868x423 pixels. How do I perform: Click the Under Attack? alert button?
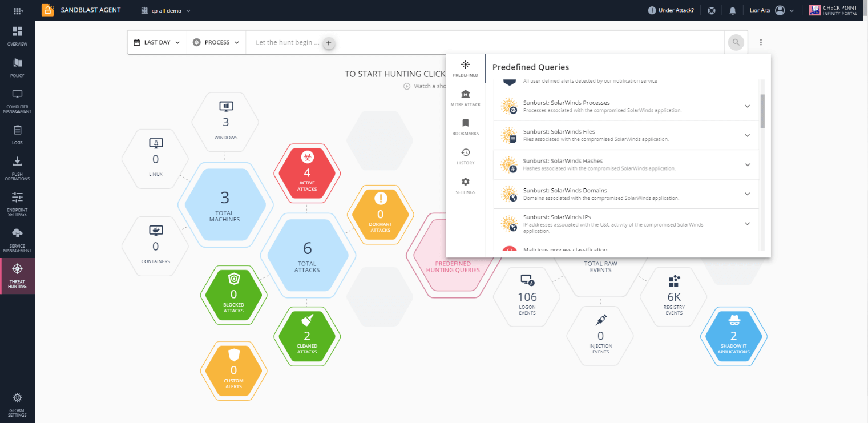click(x=671, y=10)
